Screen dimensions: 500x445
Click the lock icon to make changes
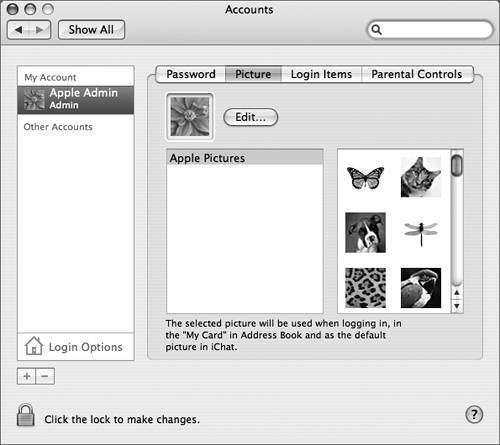(26, 415)
